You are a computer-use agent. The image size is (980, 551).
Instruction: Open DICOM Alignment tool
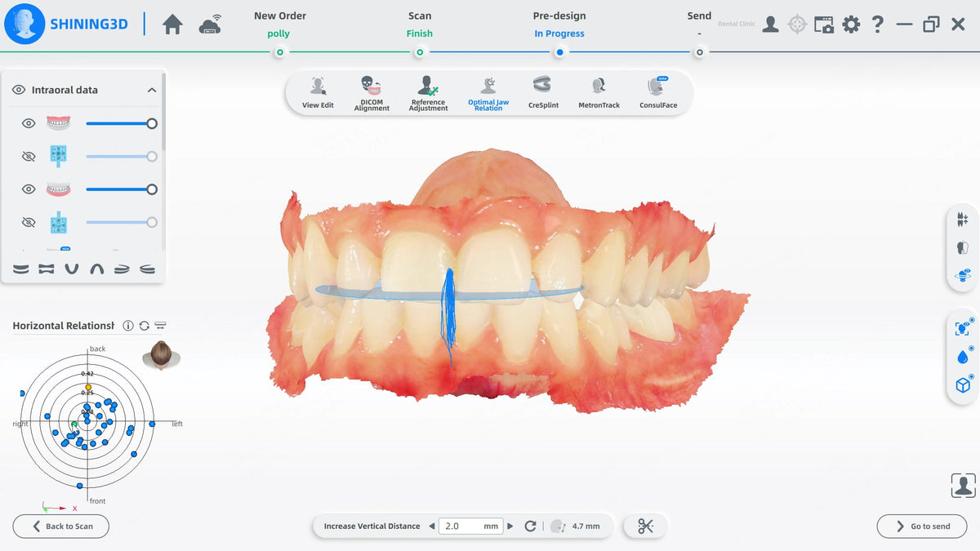tap(372, 92)
